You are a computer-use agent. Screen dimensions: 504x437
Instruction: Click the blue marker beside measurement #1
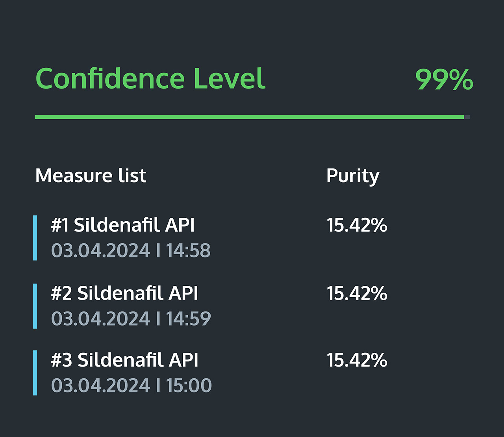[35, 238]
